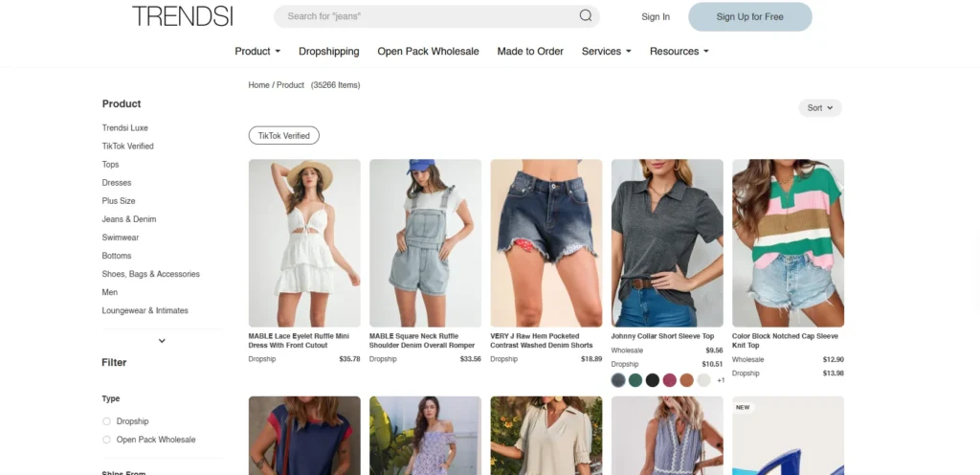Select the black color swatch for Johnny Collar top

click(653, 380)
